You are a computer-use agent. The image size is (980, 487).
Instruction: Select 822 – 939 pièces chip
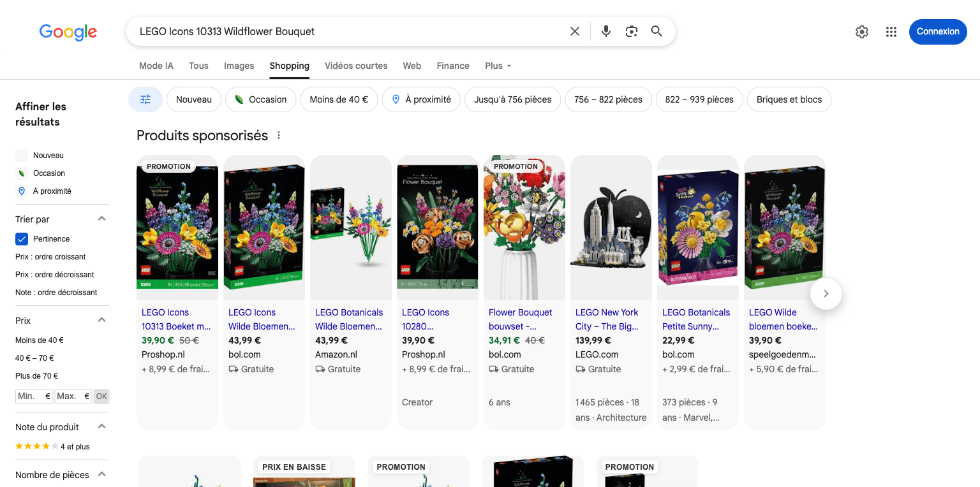point(699,99)
